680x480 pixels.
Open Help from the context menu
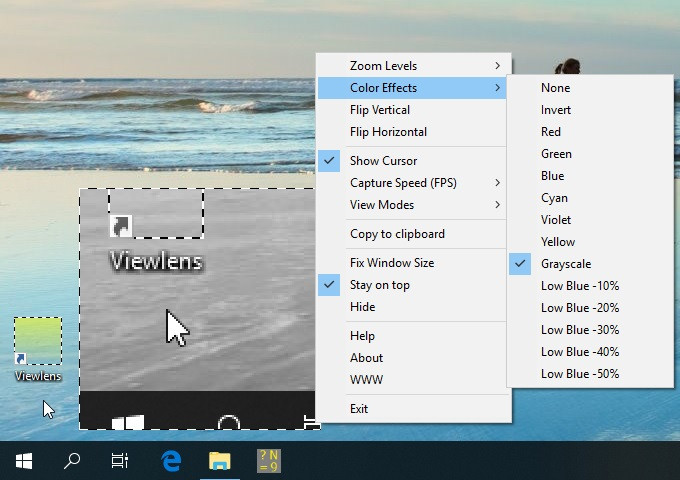[412, 336]
